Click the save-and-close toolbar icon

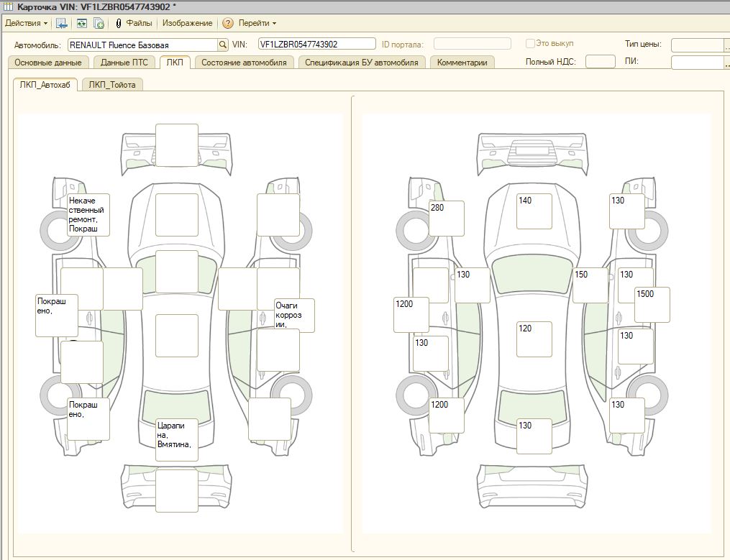pos(62,23)
